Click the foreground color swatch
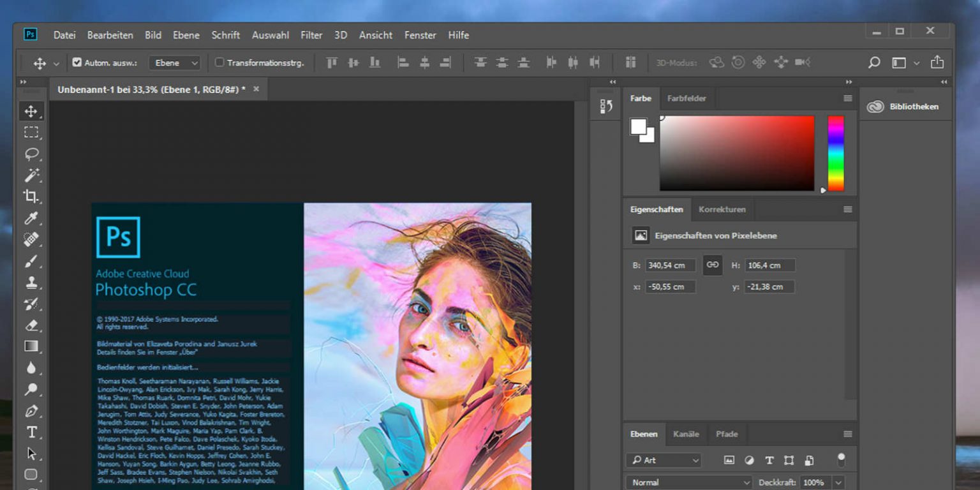 pos(638,126)
